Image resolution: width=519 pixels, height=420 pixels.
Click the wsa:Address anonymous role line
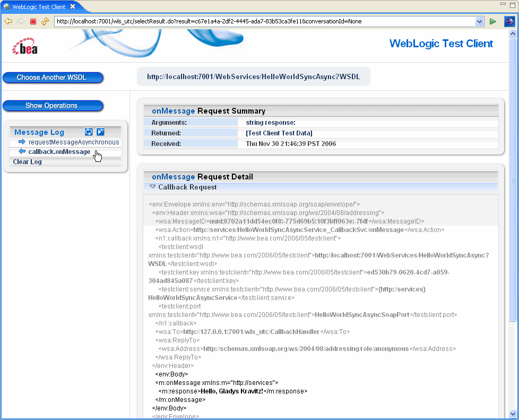click(307, 349)
